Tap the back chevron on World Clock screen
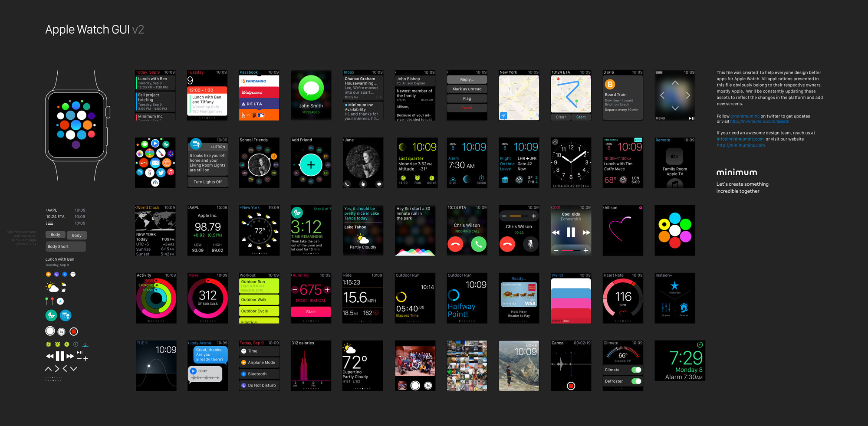868x426 pixels. [x=136, y=208]
